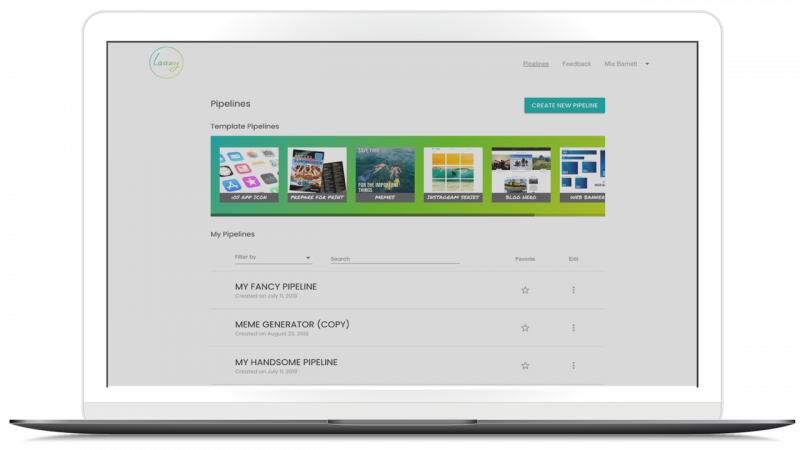The width and height of the screenshot is (800, 450).
Task: Select the iOS App Icon template
Action: point(249,174)
